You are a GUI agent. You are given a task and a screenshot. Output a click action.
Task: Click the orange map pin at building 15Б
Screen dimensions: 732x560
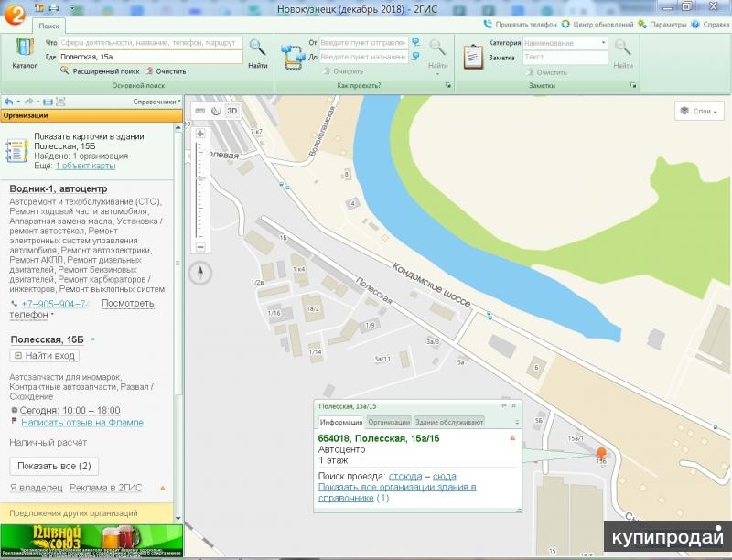[x=601, y=454]
